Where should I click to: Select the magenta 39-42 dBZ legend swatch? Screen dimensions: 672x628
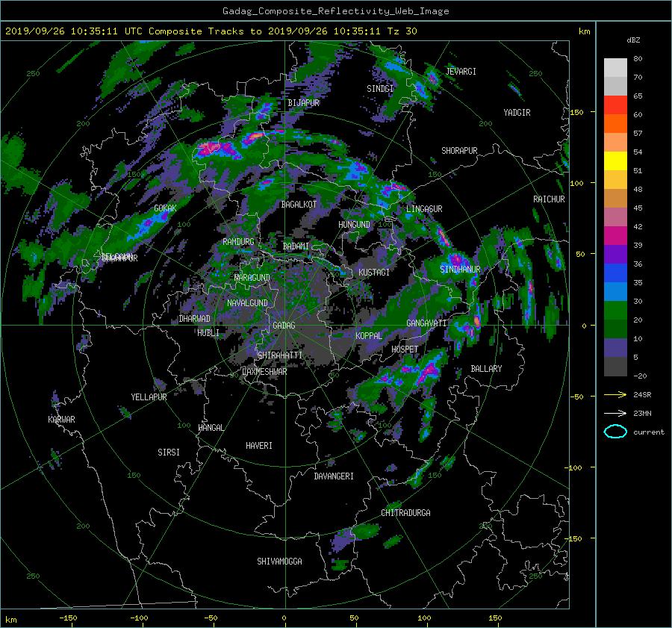615,235
